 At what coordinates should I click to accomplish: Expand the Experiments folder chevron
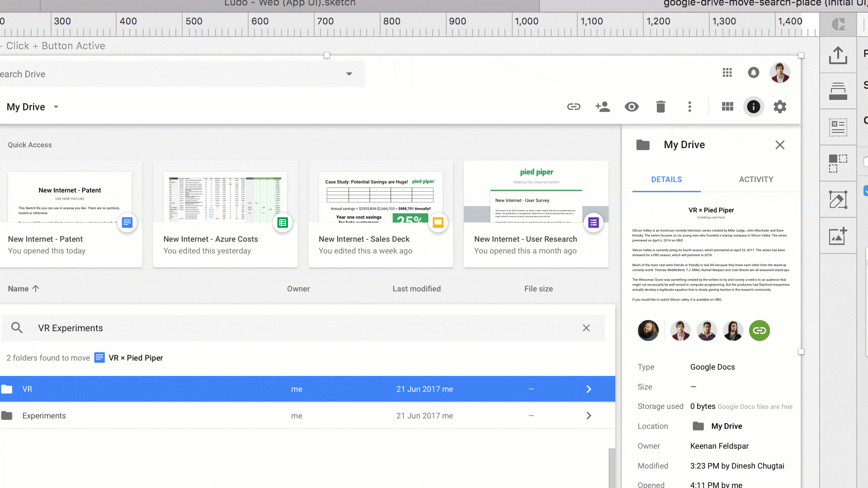tap(589, 416)
